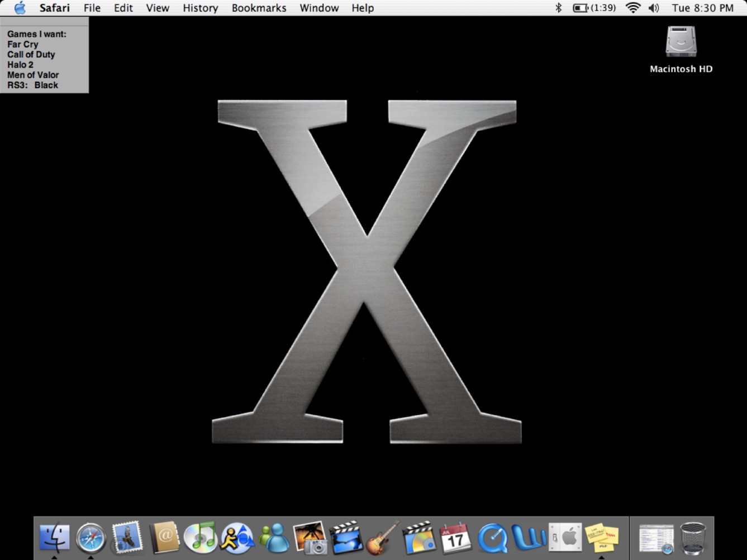The width and height of the screenshot is (747, 560).
Task: Launch QuickTime Player from the Dock
Action: tap(492, 538)
